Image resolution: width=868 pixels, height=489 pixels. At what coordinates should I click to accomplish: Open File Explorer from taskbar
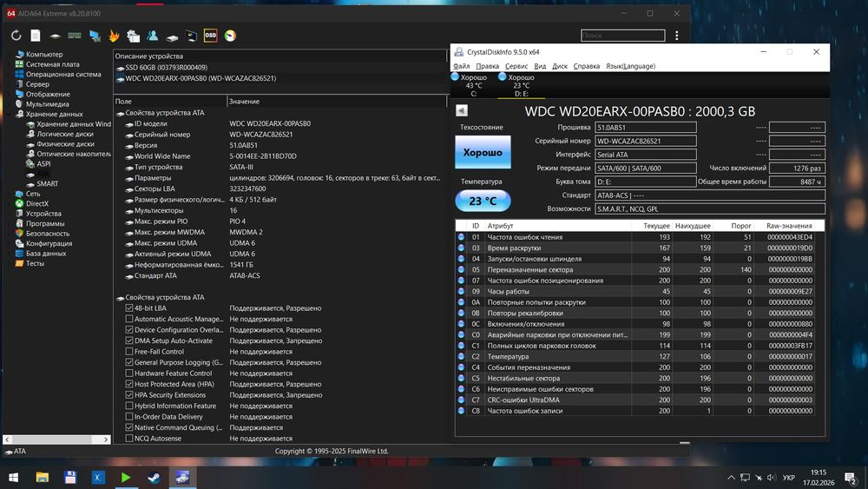42,478
